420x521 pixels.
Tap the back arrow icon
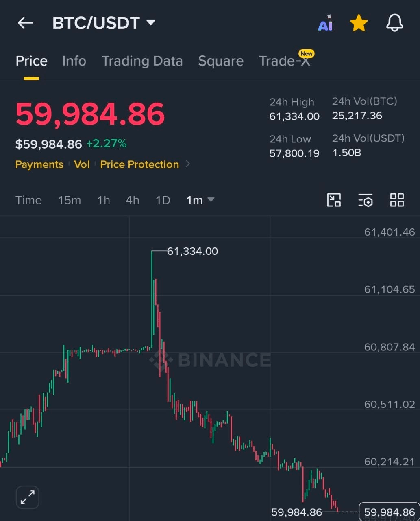(x=25, y=23)
